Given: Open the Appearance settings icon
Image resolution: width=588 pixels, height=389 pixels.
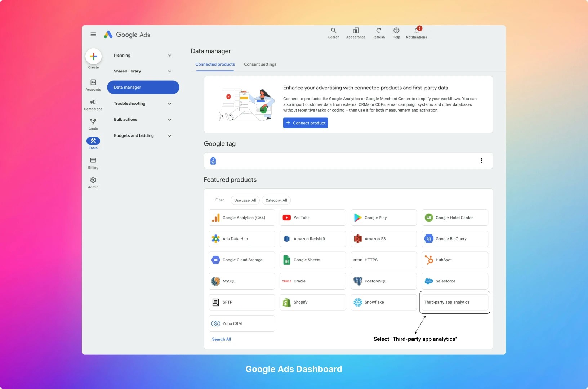Looking at the screenshot, I should pos(356,33).
